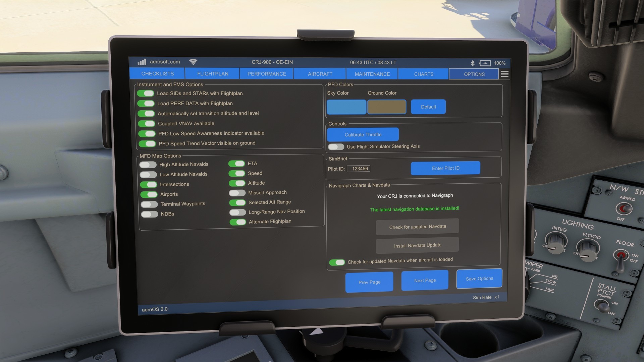Pick the Sky Color swatch
The height and width of the screenshot is (362, 644).
click(x=346, y=107)
